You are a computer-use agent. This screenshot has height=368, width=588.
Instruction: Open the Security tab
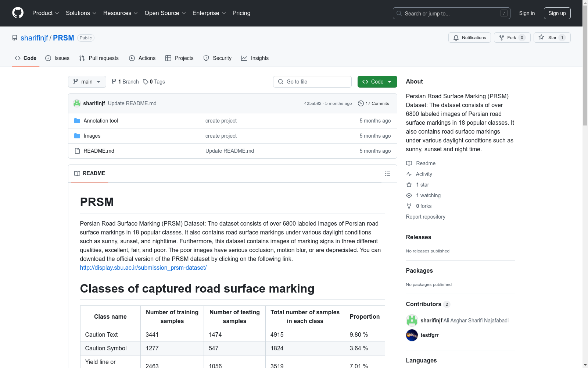pyautogui.click(x=218, y=58)
